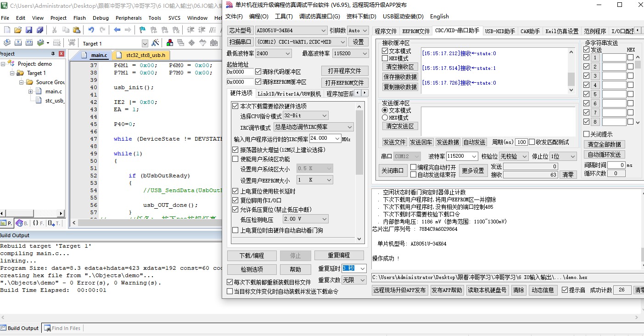
Task: Open Options for Target magic wand icon
Action: pos(156,43)
